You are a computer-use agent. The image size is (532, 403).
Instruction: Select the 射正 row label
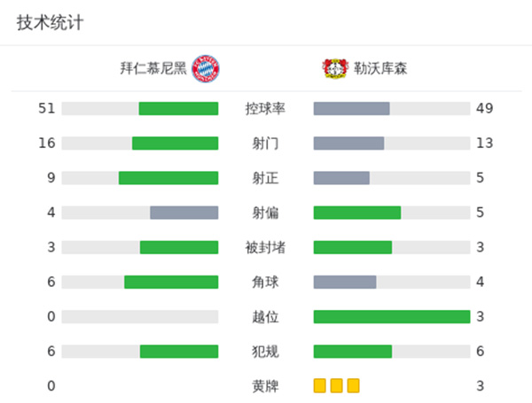pyautogui.click(x=265, y=178)
